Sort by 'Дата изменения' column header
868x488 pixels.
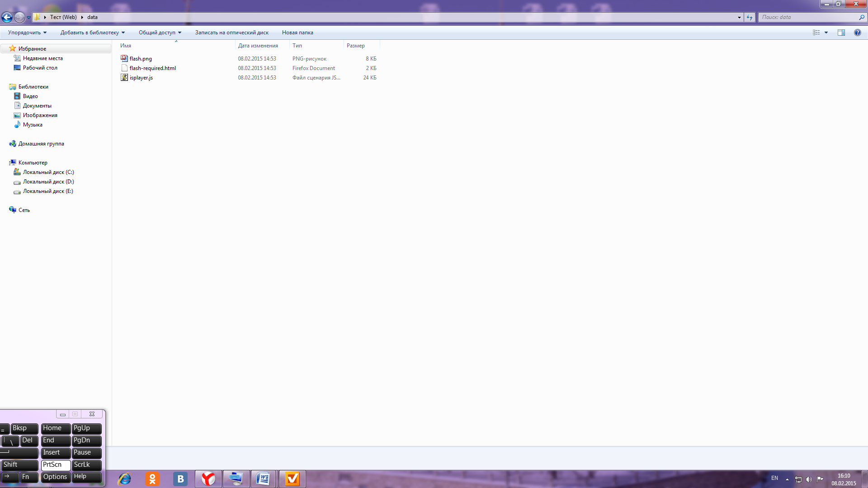[x=262, y=46]
